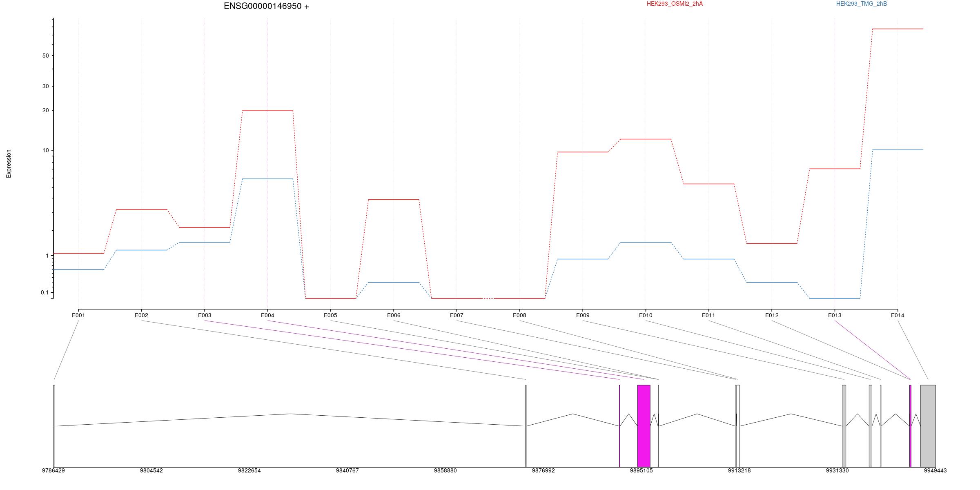Click exon label E012
Image resolution: width=980 pixels, height=490 pixels.
(772, 315)
